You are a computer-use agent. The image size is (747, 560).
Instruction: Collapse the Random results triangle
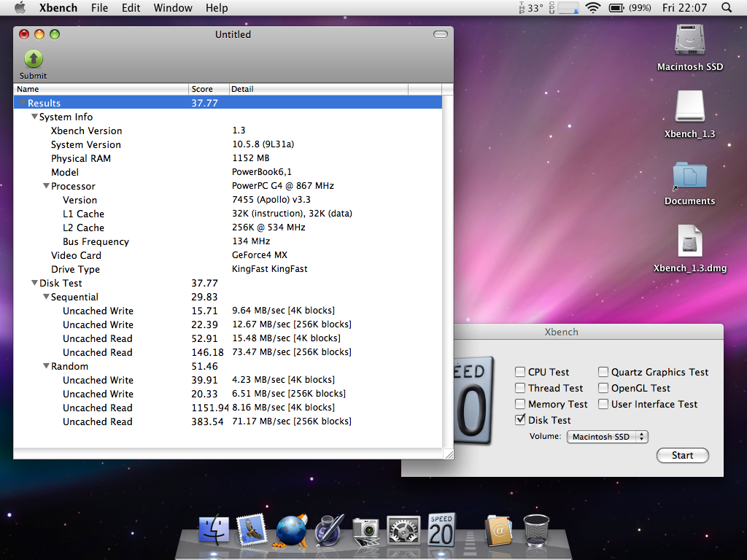[x=46, y=366]
